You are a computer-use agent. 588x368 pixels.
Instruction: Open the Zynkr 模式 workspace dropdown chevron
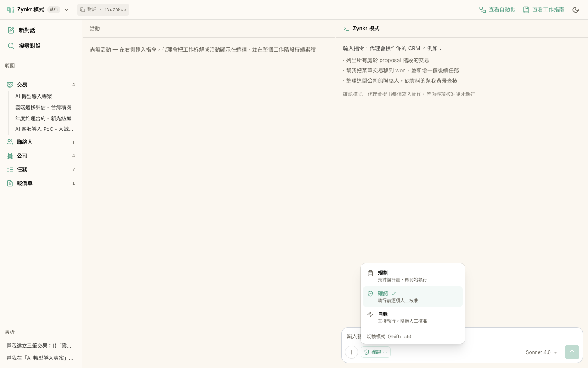click(x=67, y=10)
